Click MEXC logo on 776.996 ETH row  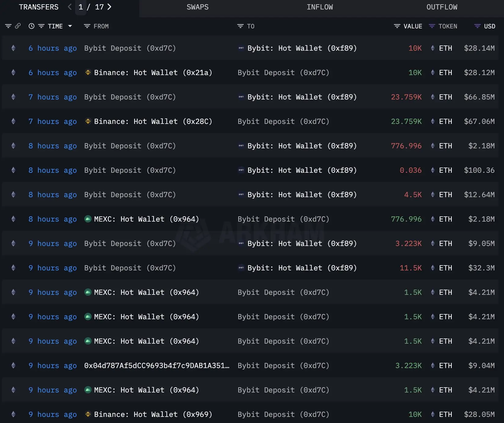pyautogui.click(x=88, y=219)
